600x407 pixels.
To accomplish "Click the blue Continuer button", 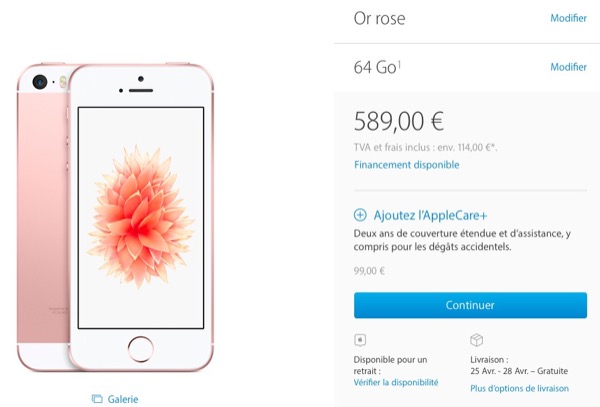I will coord(470,305).
